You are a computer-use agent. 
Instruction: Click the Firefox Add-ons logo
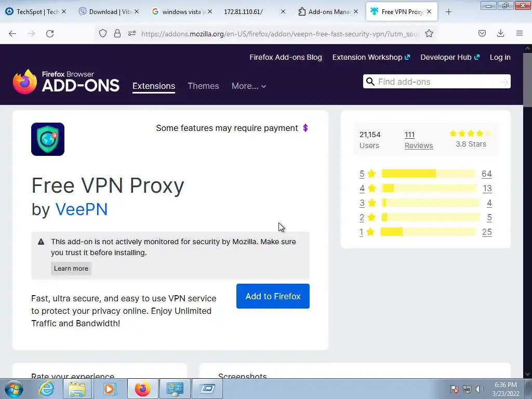click(66, 82)
